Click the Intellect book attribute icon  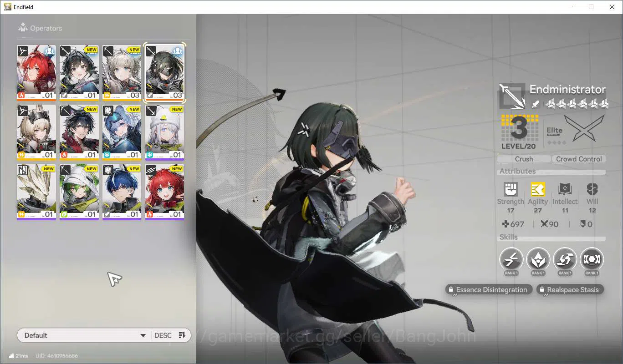[x=565, y=189]
